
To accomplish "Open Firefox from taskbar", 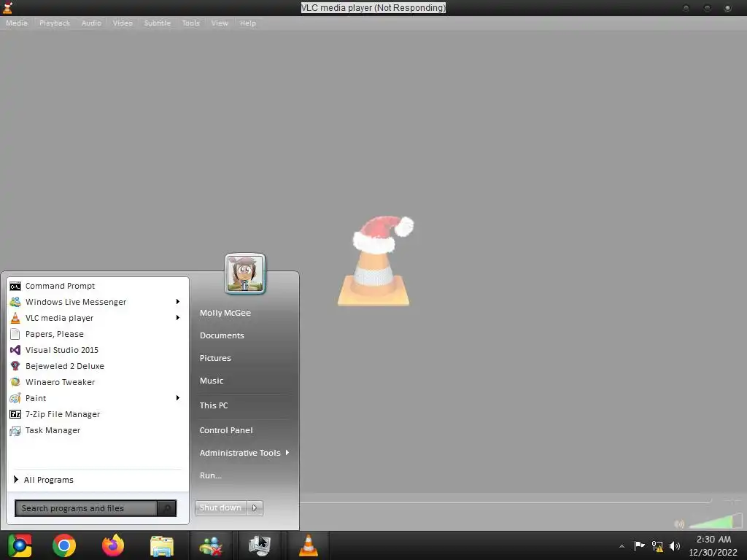I will click(x=113, y=545).
